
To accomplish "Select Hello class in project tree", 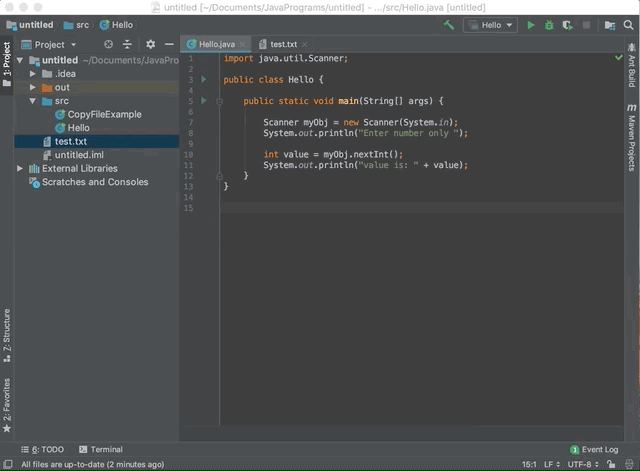I will point(73,128).
